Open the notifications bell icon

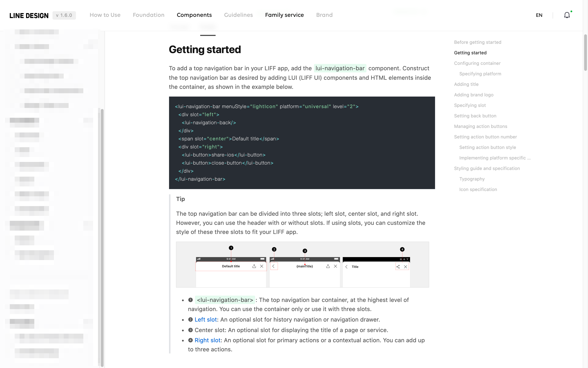[567, 15]
